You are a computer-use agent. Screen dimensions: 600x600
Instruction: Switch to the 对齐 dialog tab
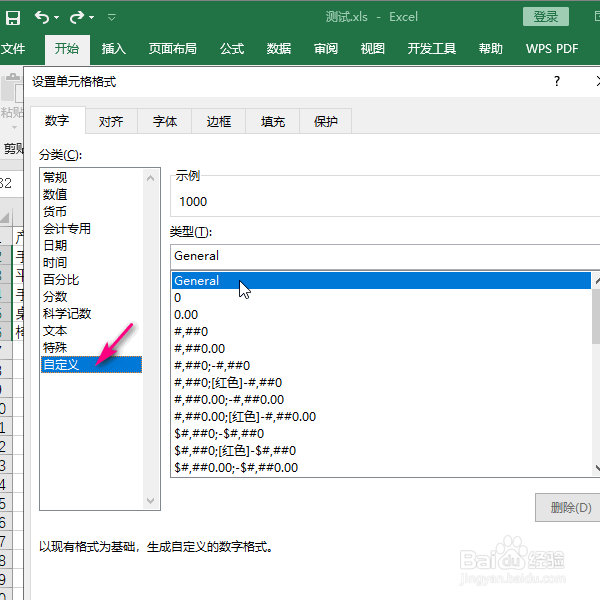pos(111,122)
